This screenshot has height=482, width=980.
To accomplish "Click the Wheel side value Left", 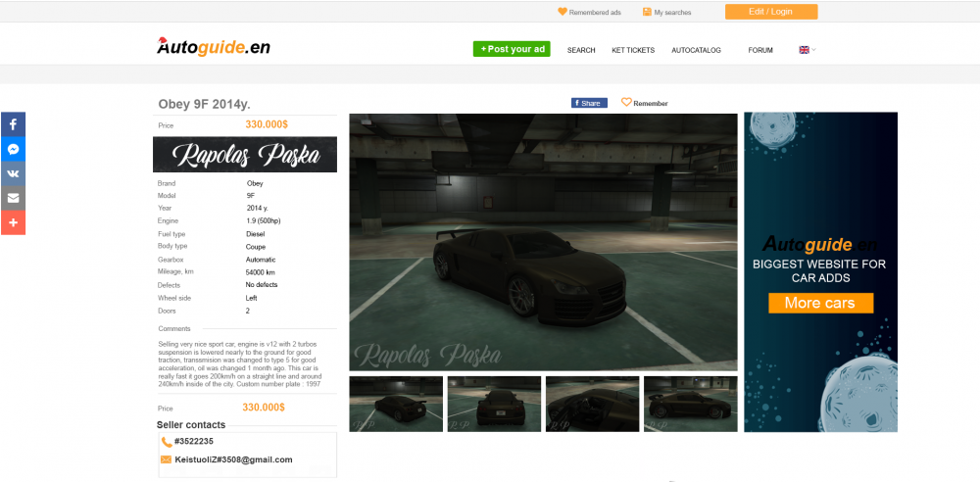I will (251, 298).
